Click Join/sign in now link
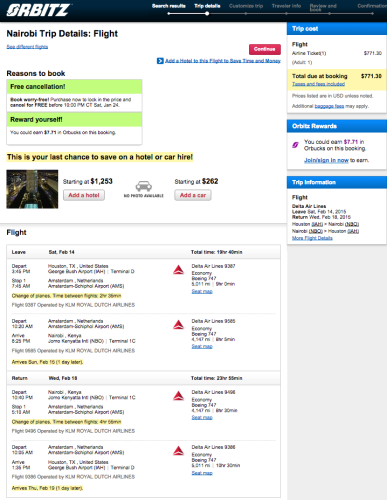Screen dimensions: 387x500 326,160
